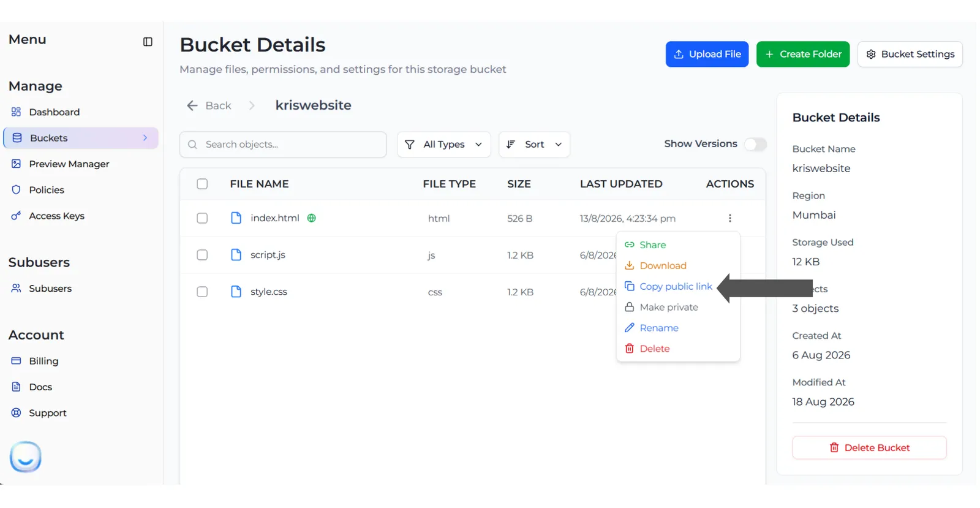Tick the checkbox for style.css
Screen dimensions: 980x508
coord(202,292)
